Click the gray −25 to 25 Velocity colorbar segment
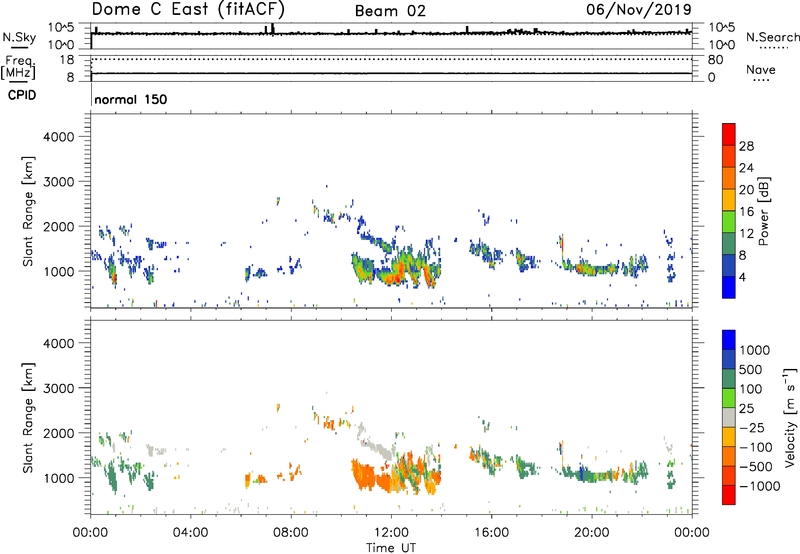The width and height of the screenshot is (800, 554). point(729,417)
